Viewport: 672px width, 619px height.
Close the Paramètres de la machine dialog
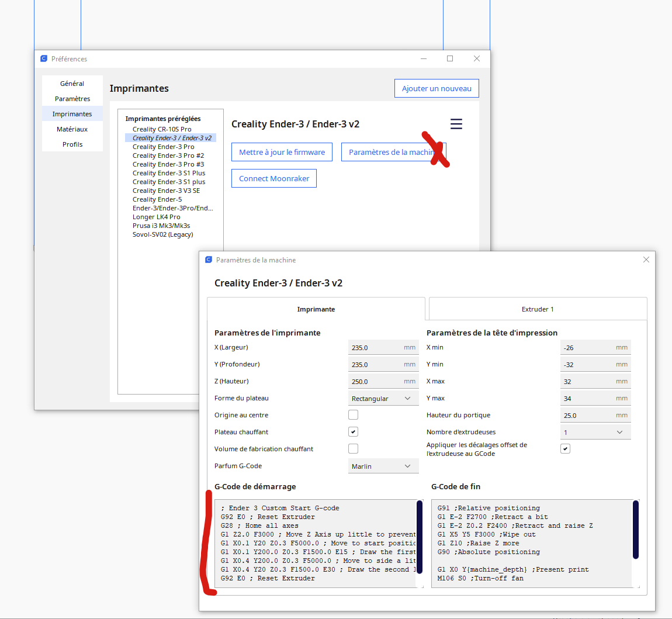[x=646, y=260]
